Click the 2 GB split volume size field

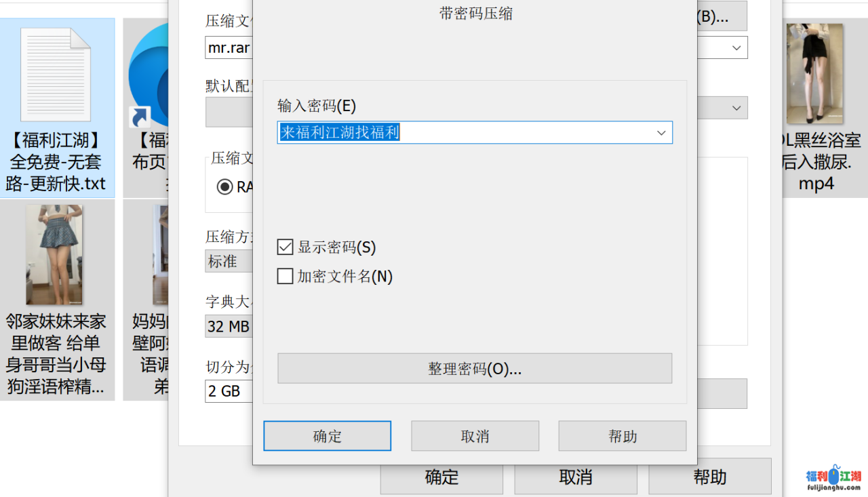click(228, 391)
